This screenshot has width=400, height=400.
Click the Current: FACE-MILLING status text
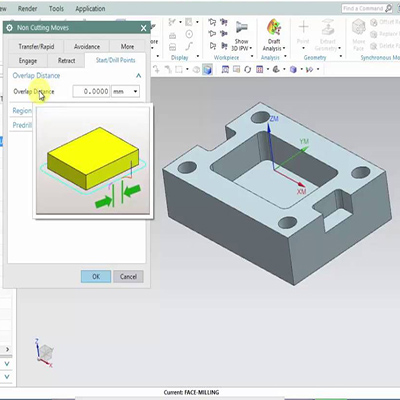point(191,392)
